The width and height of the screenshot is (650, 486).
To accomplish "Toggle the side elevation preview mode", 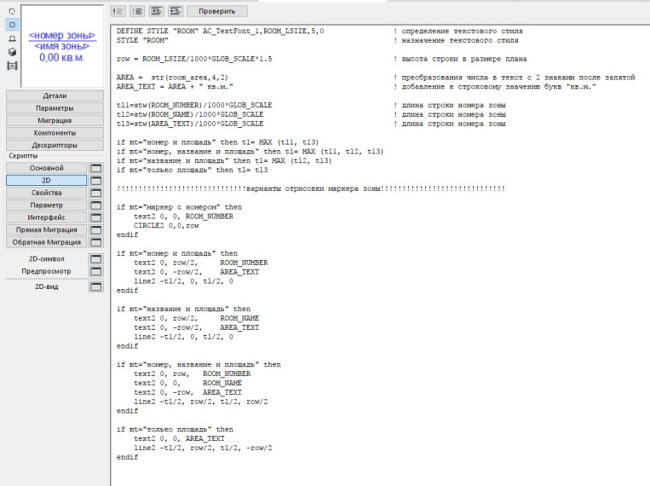I will click(x=11, y=36).
